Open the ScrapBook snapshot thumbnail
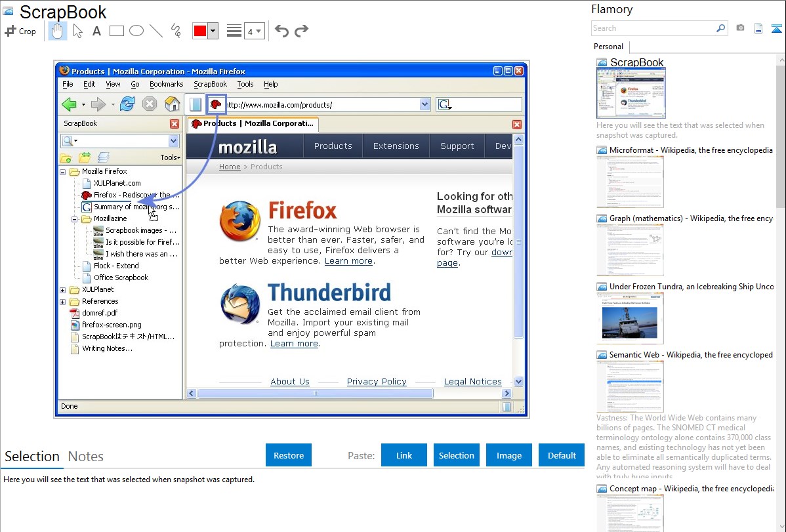The width and height of the screenshot is (786, 532). (x=631, y=93)
